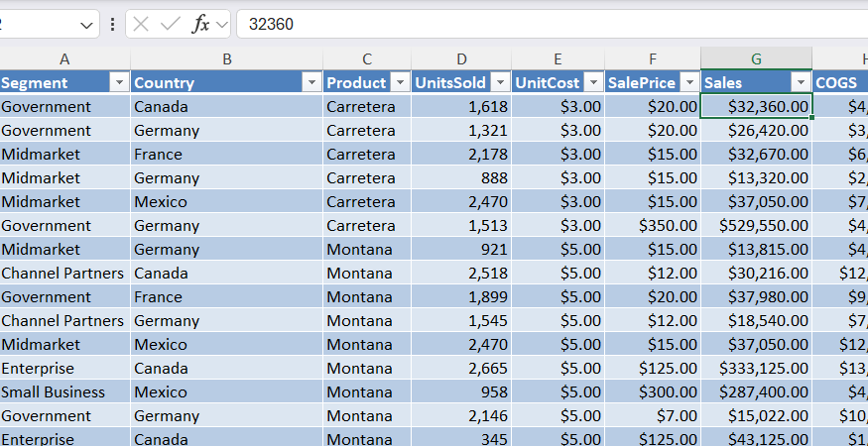Select the Sales cell $333,125.00
Screen dimensions: 868x446
(x=756, y=368)
